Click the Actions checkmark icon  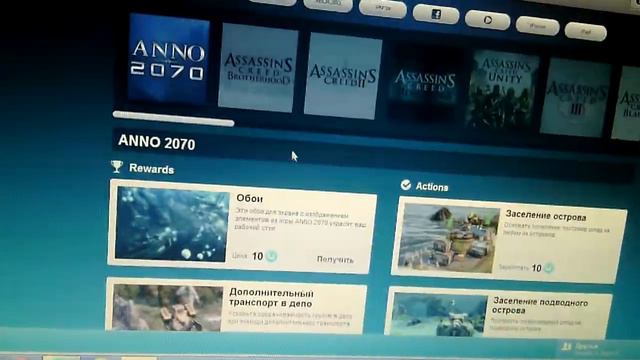[x=406, y=185]
